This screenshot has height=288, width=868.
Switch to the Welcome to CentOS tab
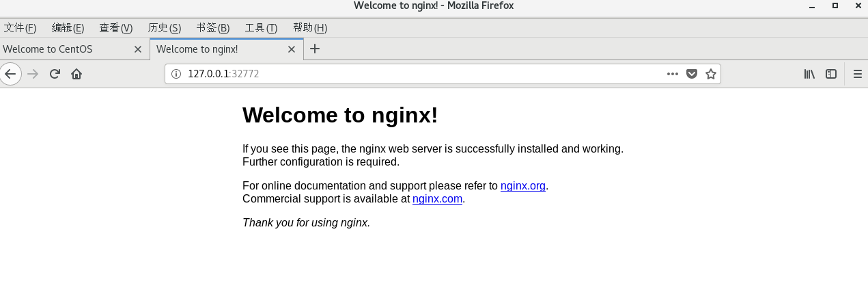(x=61, y=49)
